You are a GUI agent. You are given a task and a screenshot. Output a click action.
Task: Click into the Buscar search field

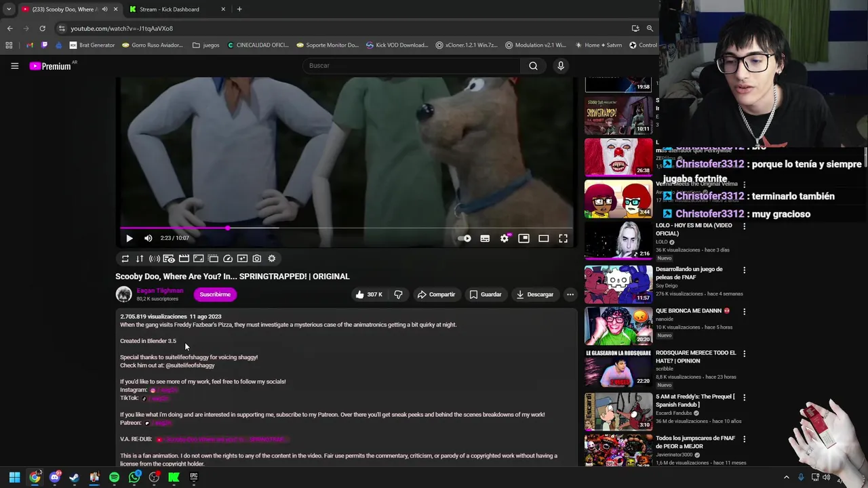coord(410,66)
